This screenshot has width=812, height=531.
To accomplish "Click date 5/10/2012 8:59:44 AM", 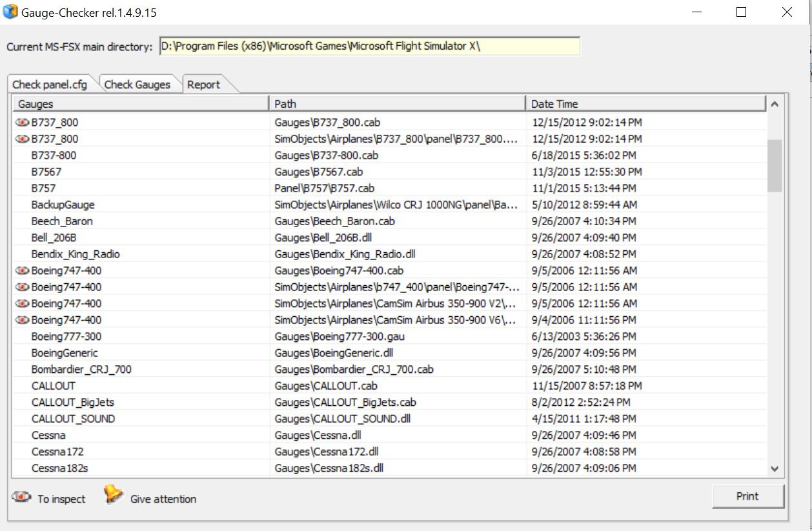I will tap(584, 205).
